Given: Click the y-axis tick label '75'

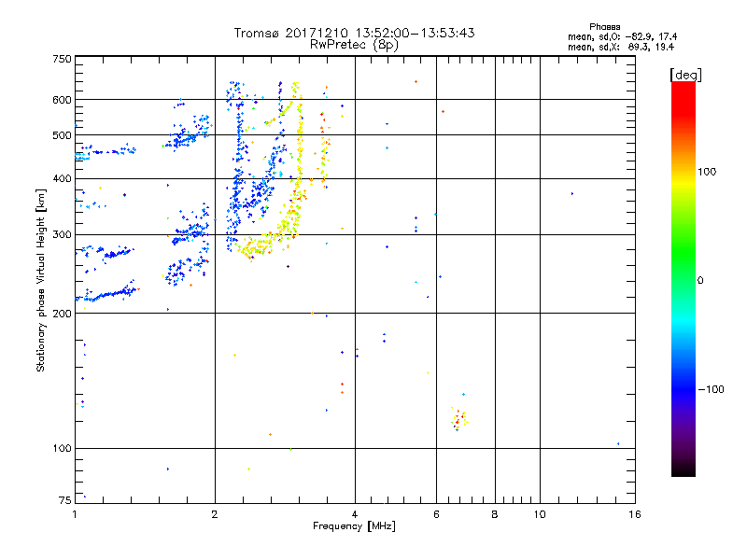Looking at the screenshot, I should click(65, 500).
